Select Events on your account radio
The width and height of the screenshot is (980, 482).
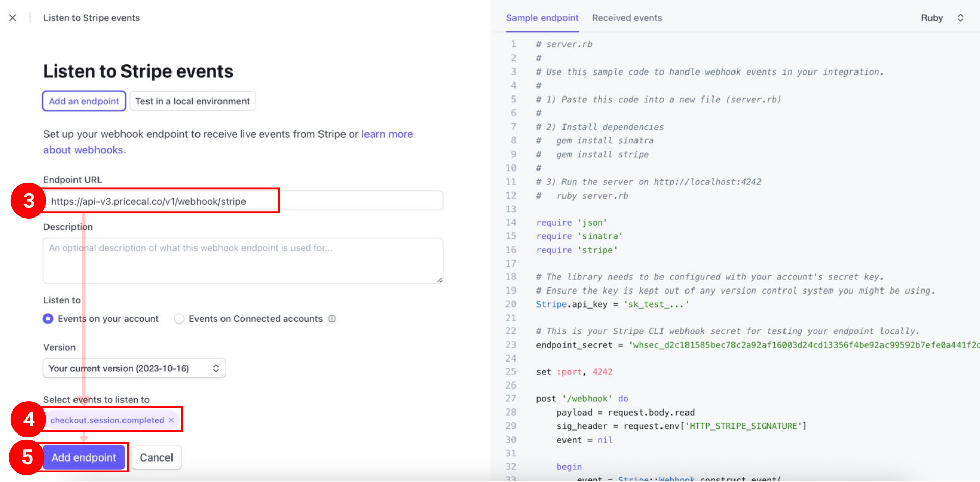48,319
